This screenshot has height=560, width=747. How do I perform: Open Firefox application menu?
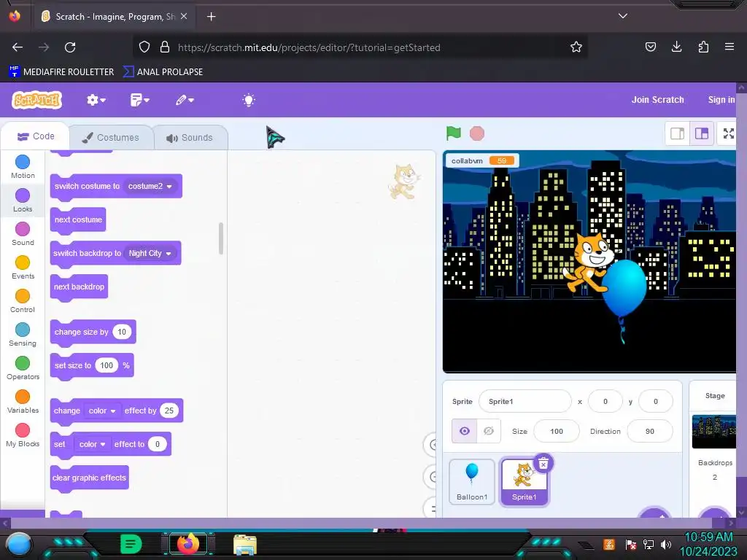[729, 47]
